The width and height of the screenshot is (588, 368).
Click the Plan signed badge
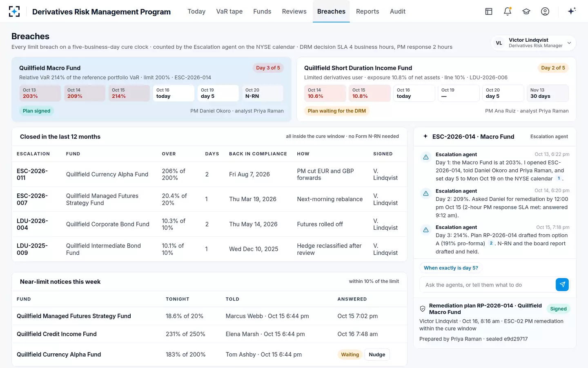[x=36, y=111]
